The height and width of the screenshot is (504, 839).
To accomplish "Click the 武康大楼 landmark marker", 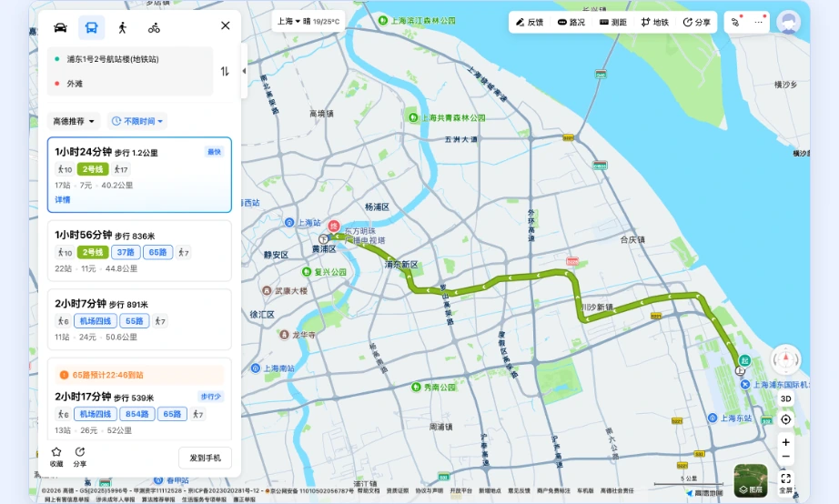I will click(x=267, y=290).
